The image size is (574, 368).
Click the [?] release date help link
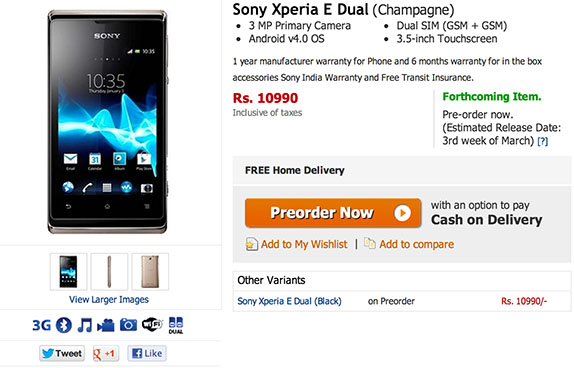click(543, 141)
